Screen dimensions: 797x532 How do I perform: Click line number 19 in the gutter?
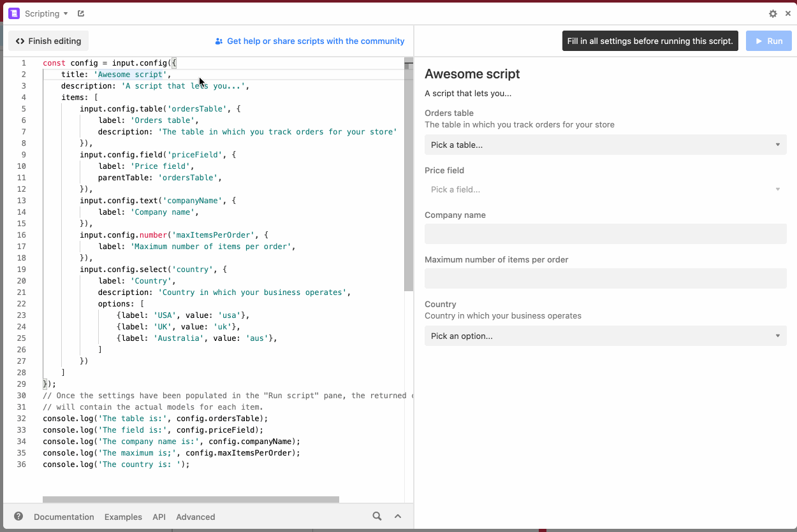(22, 270)
